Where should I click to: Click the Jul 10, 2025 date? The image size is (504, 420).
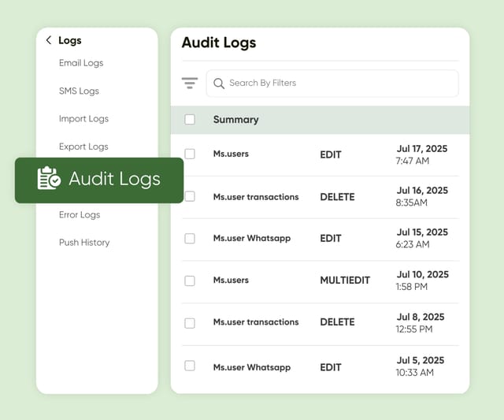422,274
